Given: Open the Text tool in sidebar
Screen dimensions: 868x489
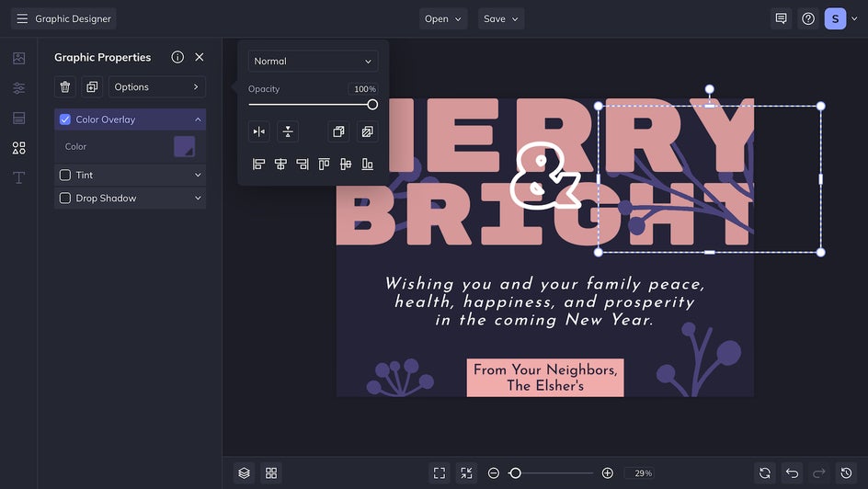Looking at the screenshot, I should point(18,177).
